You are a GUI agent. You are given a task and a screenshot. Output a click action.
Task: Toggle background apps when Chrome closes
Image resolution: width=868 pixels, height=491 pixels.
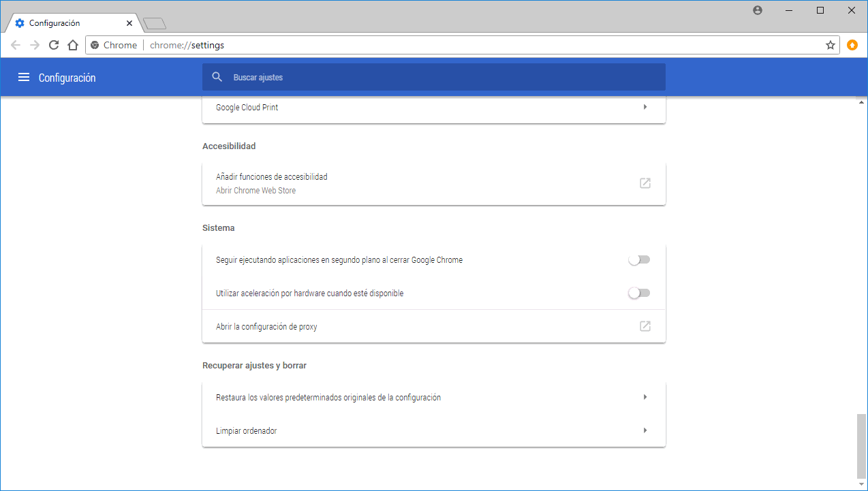pyautogui.click(x=639, y=260)
